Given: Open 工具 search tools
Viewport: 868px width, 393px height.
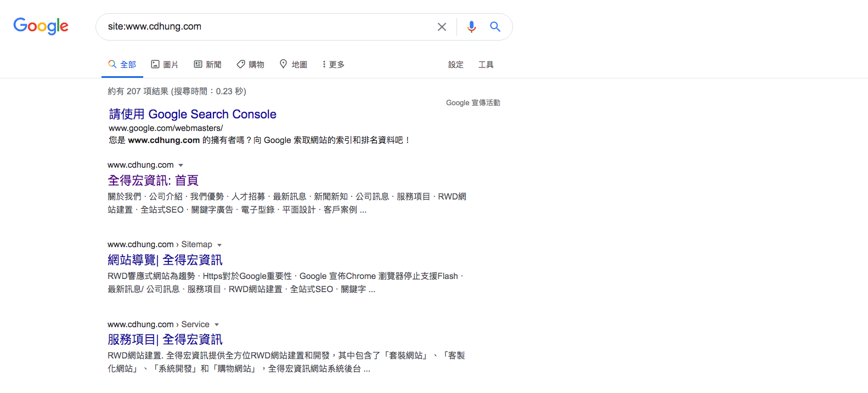Looking at the screenshot, I should tap(486, 65).
